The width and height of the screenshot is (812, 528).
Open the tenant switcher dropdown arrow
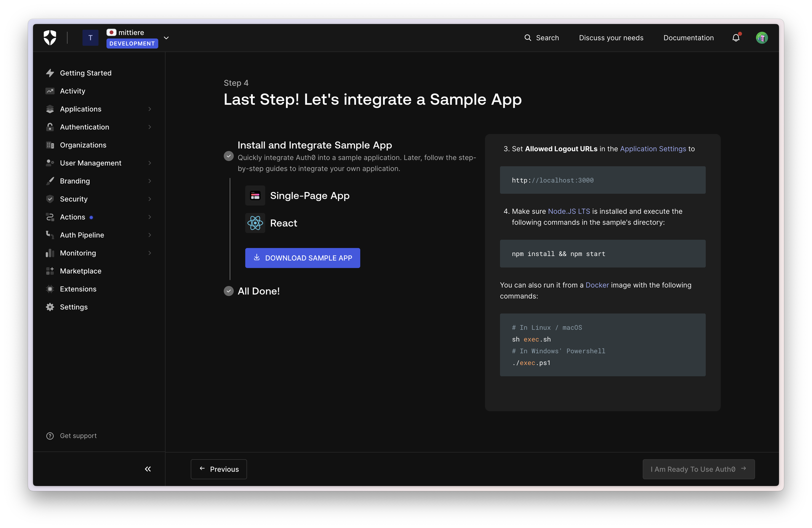(x=166, y=38)
